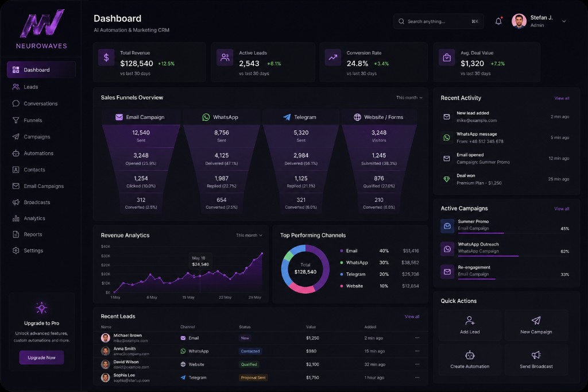Click the Total Revenue dollar icon

(x=106, y=57)
